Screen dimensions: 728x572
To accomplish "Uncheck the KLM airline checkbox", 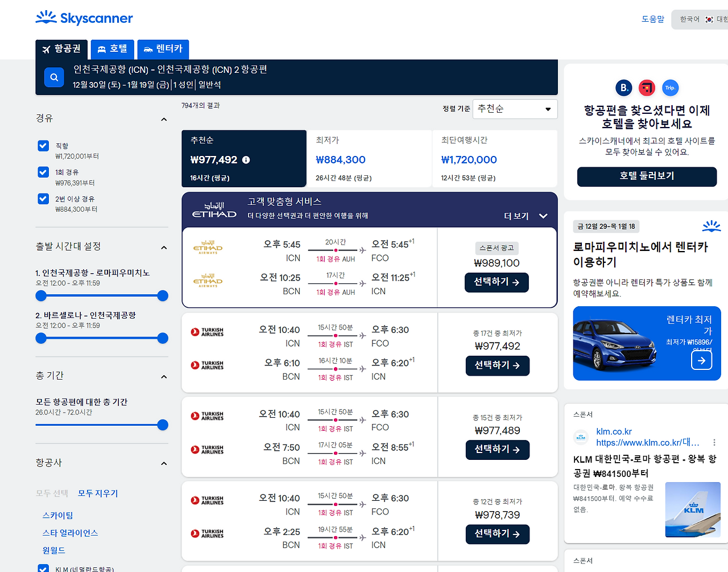I will tap(43, 568).
